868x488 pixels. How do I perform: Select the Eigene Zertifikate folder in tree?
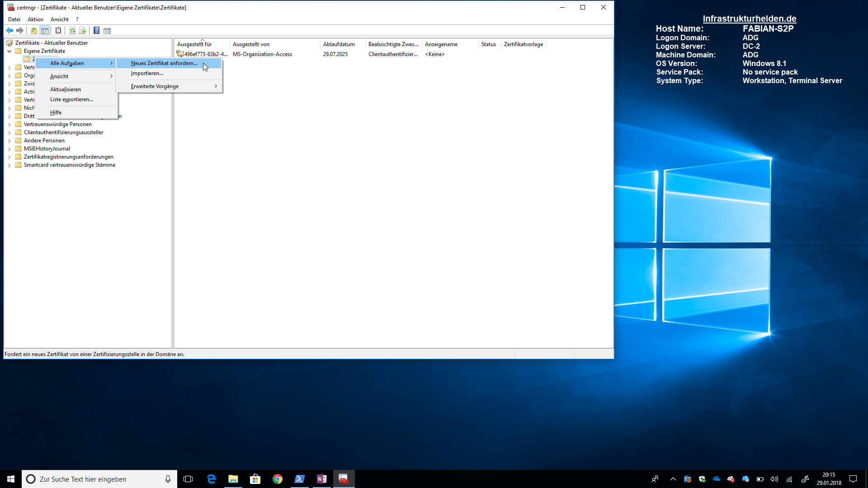[x=44, y=51]
